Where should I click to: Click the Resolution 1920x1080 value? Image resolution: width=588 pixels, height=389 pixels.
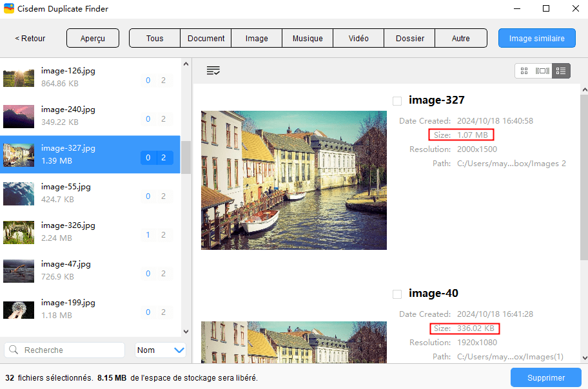click(x=477, y=343)
